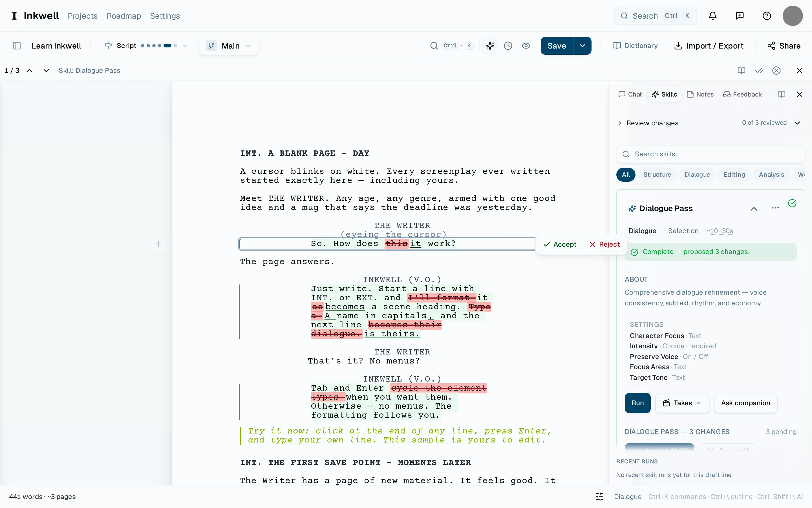Select the Structure filter chip
The image size is (812, 508).
point(657,175)
